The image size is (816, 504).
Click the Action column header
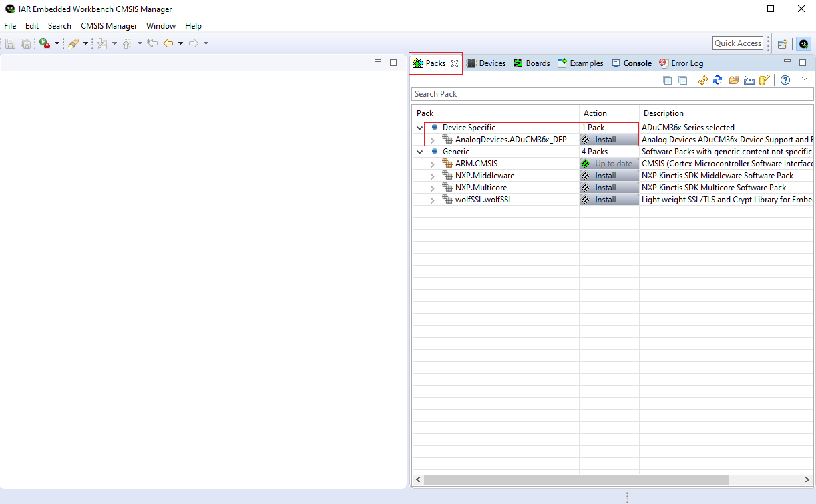point(609,113)
